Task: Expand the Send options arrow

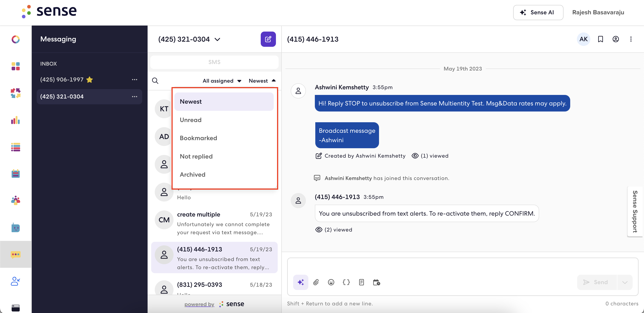Action: (625, 282)
